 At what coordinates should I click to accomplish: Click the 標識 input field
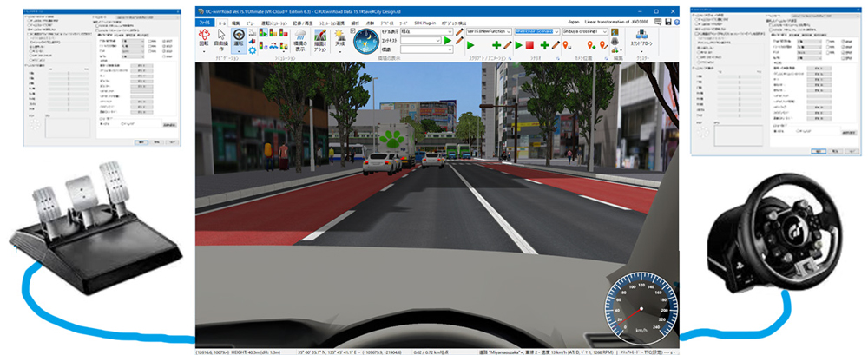(x=427, y=49)
